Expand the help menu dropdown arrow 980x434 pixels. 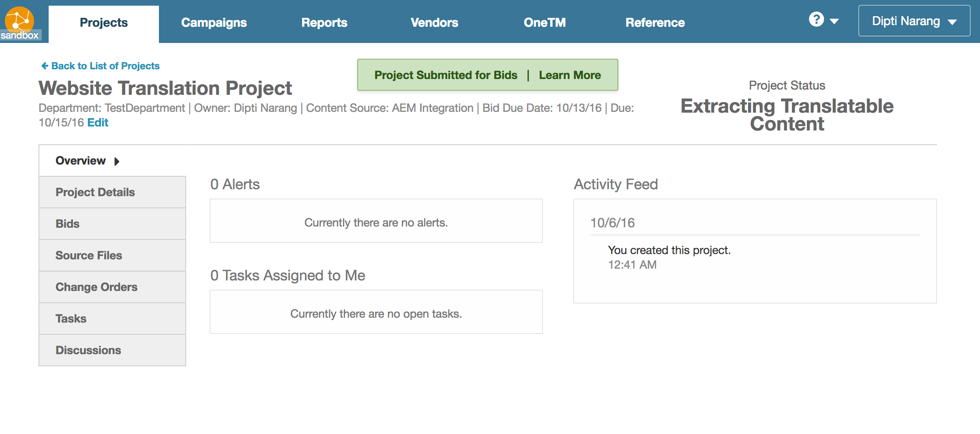click(x=834, y=21)
